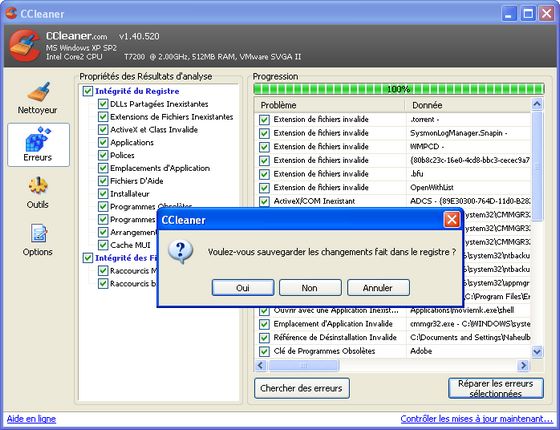This screenshot has width=560, height=430.
Task: Select the ADCS ActiveX data cell
Action: click(x=469, y=201)
